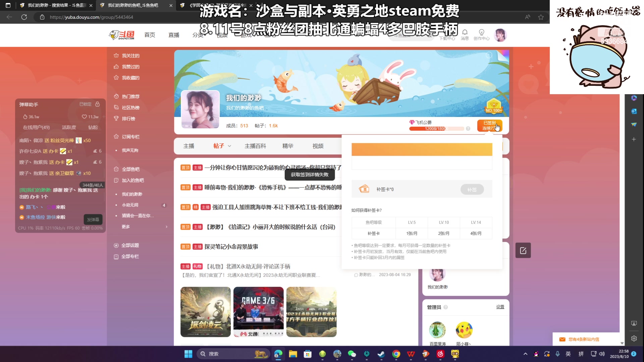Switch to the 精华 tab
The width and height of the screenshot is (644, 362).
tap(288, 146)
